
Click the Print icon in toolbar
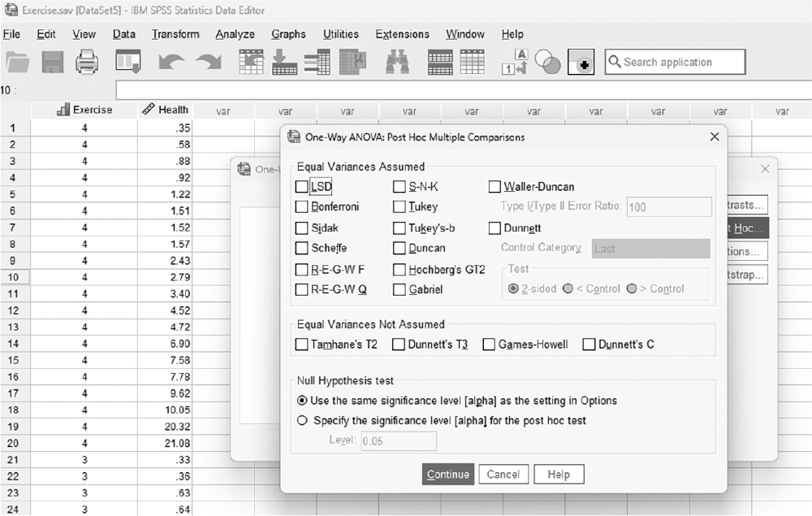pyautogui.click(x=87, y=63)
